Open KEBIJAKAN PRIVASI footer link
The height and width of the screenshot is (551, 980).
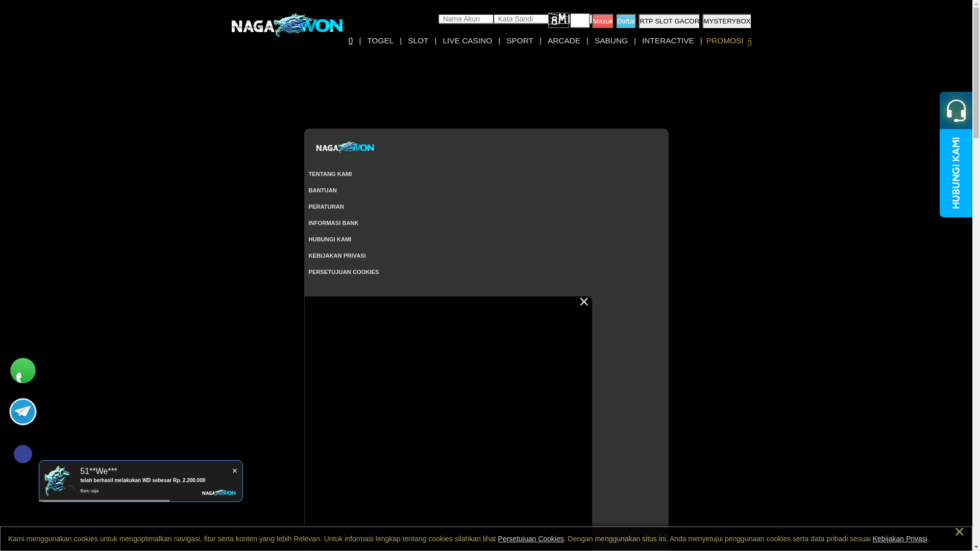[x=337, y=256]
